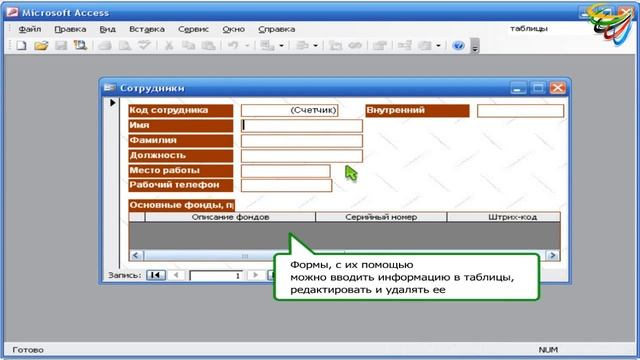This screenshot has height=360, width=640.
Task: Go to the first record button
Action: [x=156, y=275]
